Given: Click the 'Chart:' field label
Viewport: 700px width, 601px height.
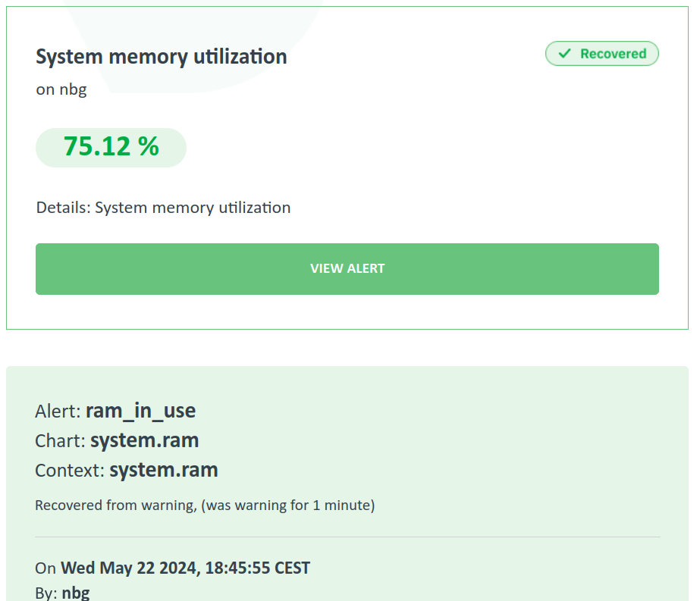Looking at the screenshot, I should [60, 441].
